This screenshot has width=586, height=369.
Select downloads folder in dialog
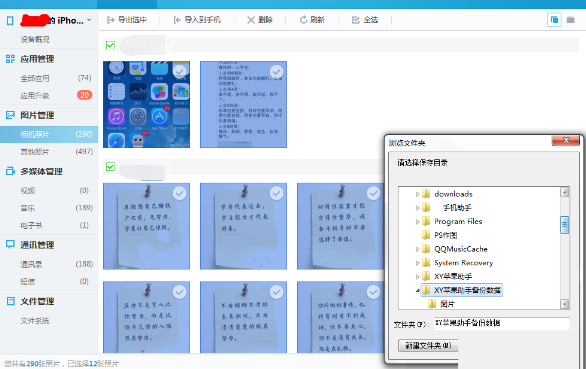point(447,194)
